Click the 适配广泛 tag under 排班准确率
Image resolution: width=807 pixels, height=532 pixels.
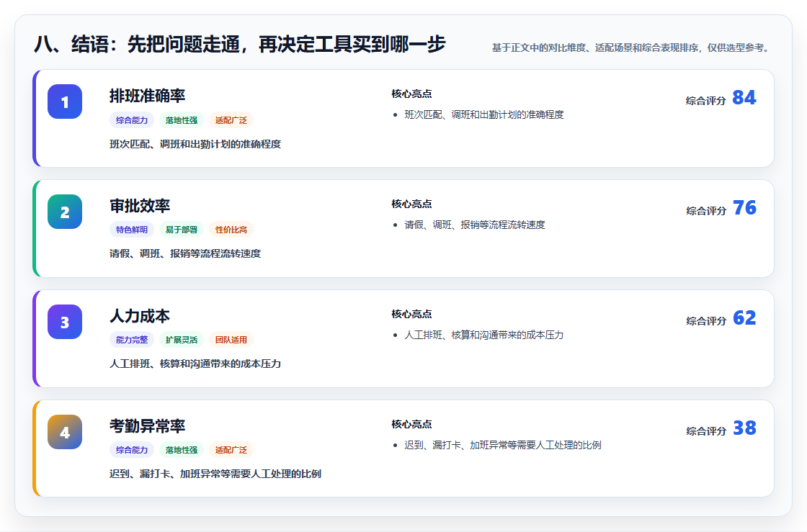tap(231, 120)
